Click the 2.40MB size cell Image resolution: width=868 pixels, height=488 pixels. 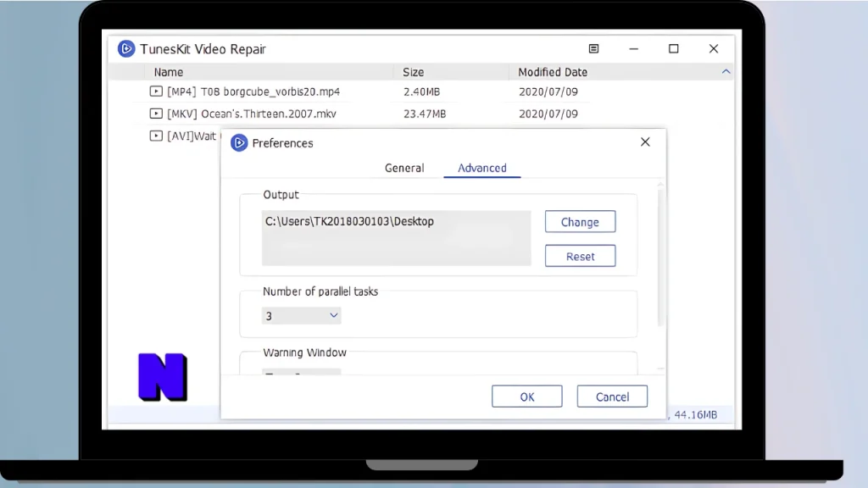click(x=421, y=91)
